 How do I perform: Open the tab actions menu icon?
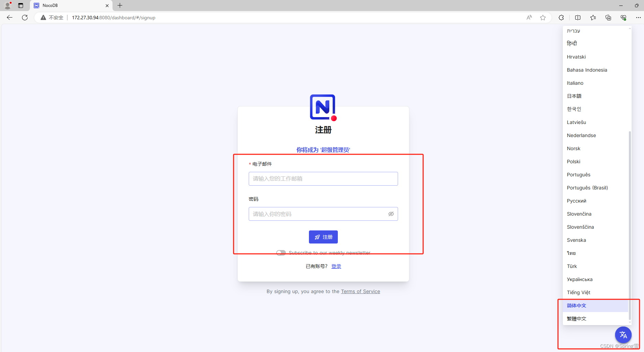(21, 6)
